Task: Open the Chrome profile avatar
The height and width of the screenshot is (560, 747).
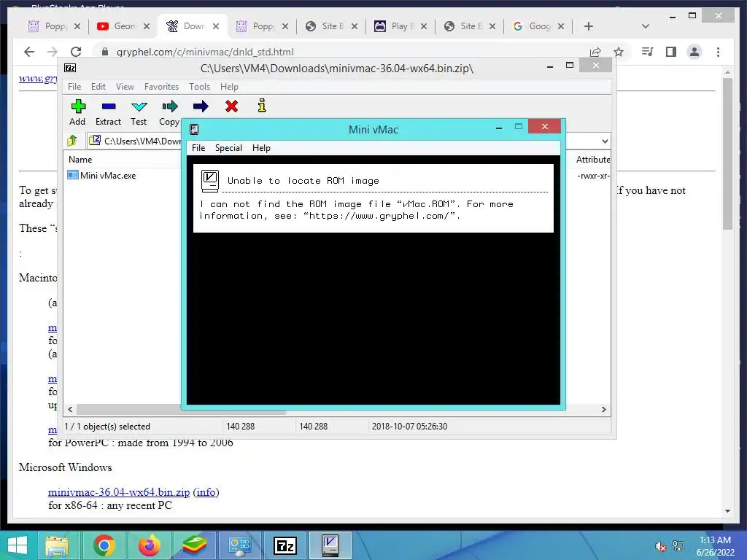Action: 694,52
